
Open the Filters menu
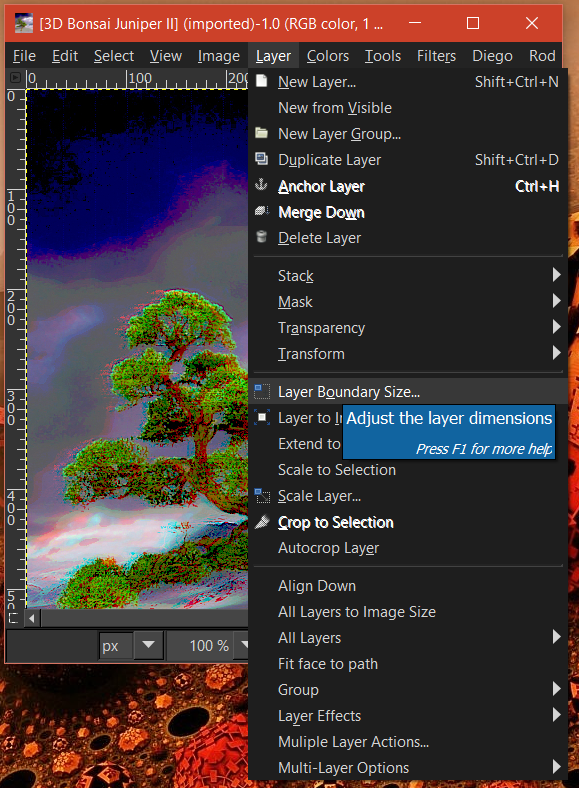(436, 56)
